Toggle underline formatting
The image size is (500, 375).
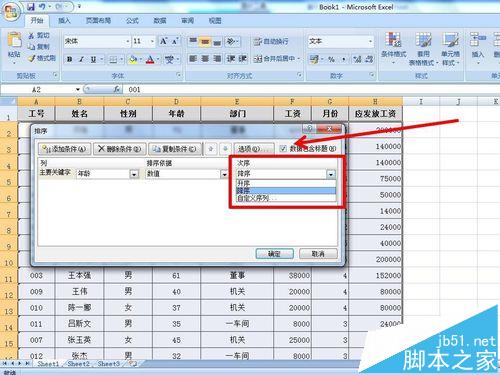point(93,59)
